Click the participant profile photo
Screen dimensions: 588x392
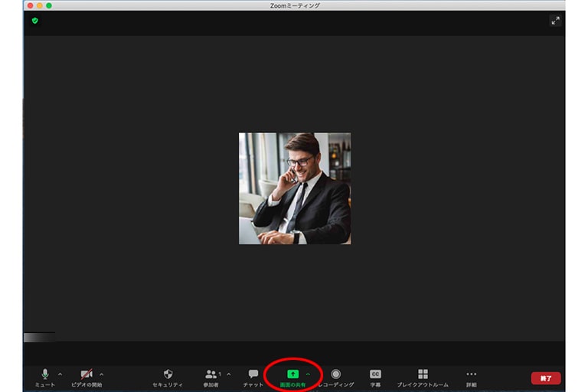pyautogui.click(x=295, y=188)
